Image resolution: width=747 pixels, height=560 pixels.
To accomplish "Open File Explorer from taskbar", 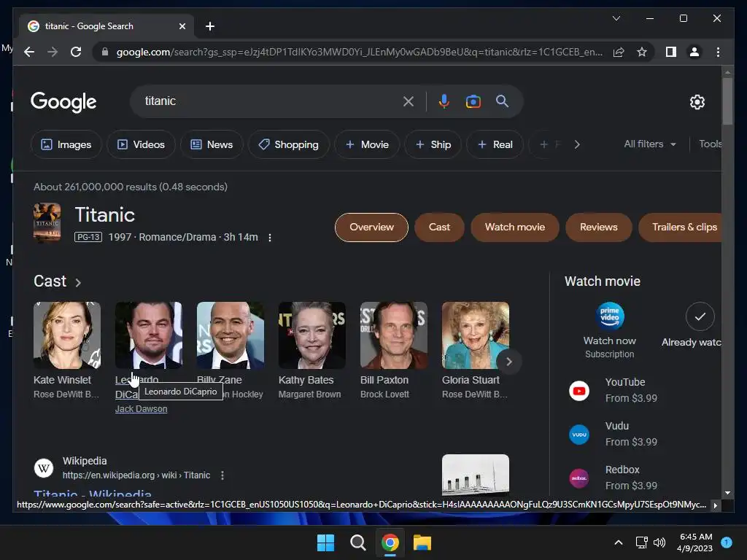I will tap(422, 542).
